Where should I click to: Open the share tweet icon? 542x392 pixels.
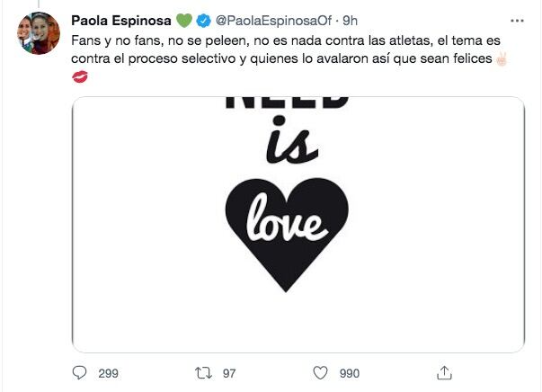click(443, 372)
